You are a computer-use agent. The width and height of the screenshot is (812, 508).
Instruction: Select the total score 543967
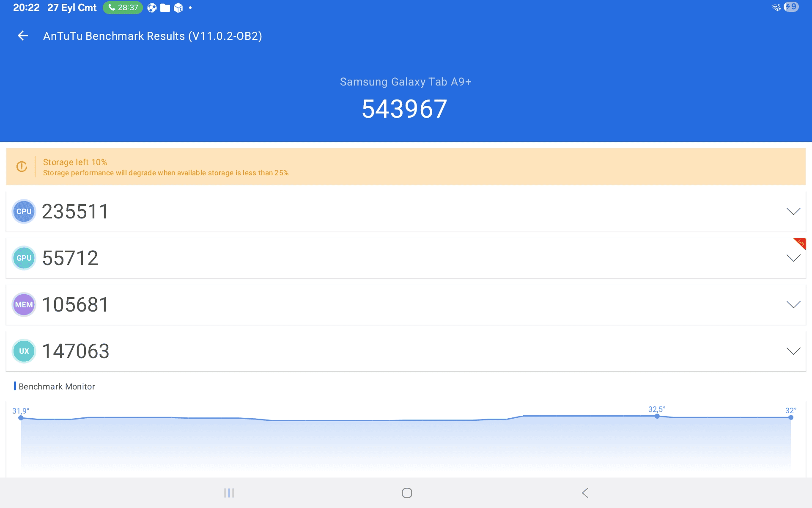tap(404, 109)
